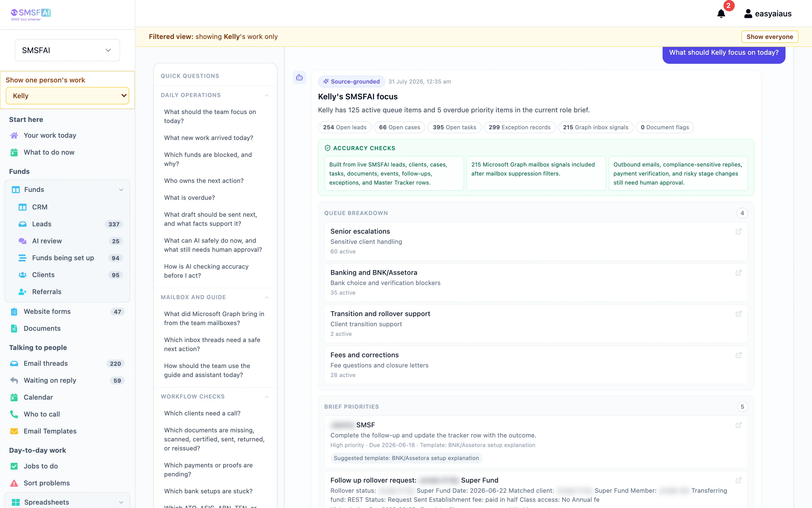Screen dimensions: 812x508
Task: Click the Clients people icon
Action: coord(23,275)
